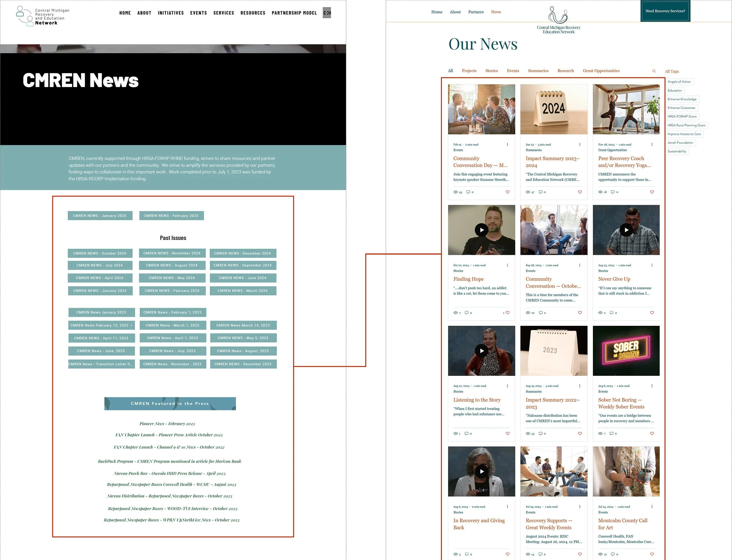Open the Partnership Model menu item
The height and width of the screenshot is (560, 732).
click(294, 13)
